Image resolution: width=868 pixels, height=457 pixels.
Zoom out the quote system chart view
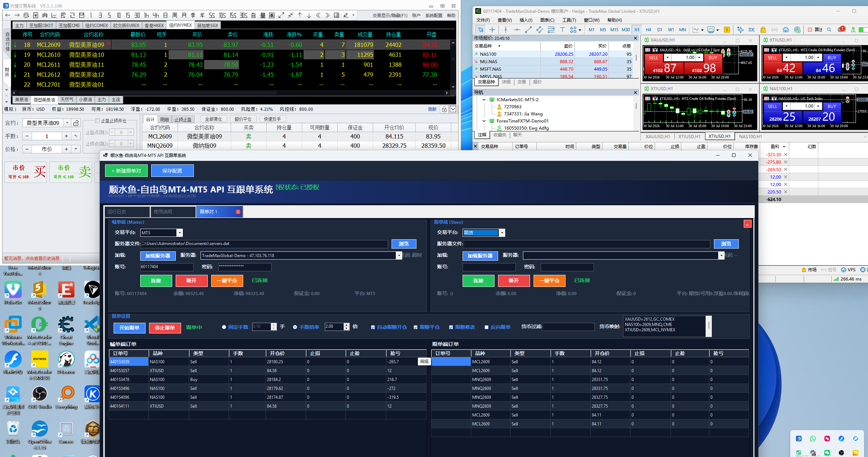pos(291,15)
